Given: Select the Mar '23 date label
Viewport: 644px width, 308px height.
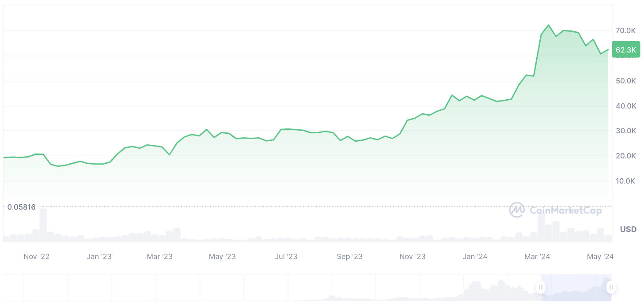Looking at the screenshot, I should 159,257.
